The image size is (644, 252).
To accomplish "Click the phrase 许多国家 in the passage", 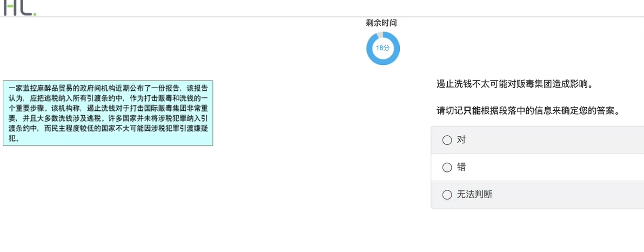I will click(125, 120).
